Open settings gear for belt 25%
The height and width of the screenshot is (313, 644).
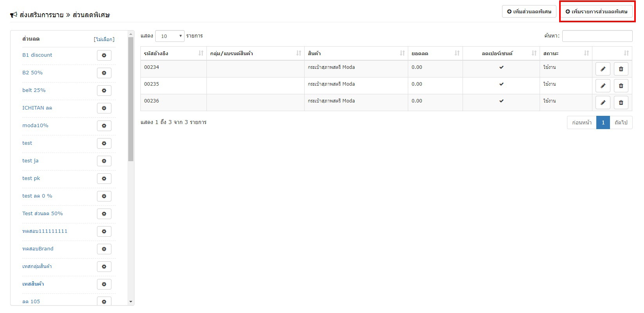coord(104,90)
